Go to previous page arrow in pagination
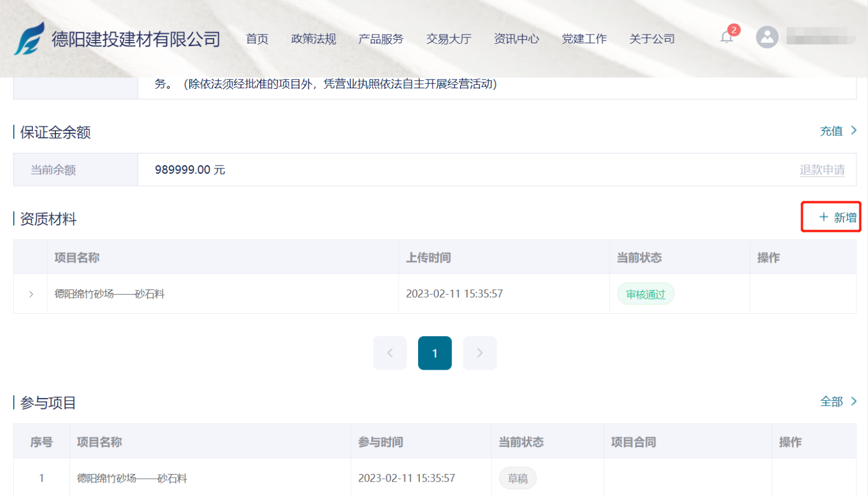The height and width of the screenshot is (496, 868). point(390,353)
